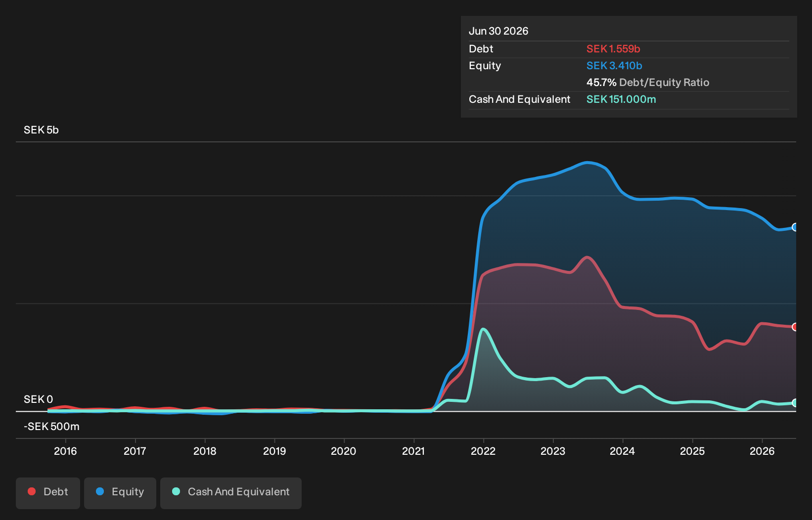
Task: Click the 2025 x-axis label
Action: pos(692,451)
